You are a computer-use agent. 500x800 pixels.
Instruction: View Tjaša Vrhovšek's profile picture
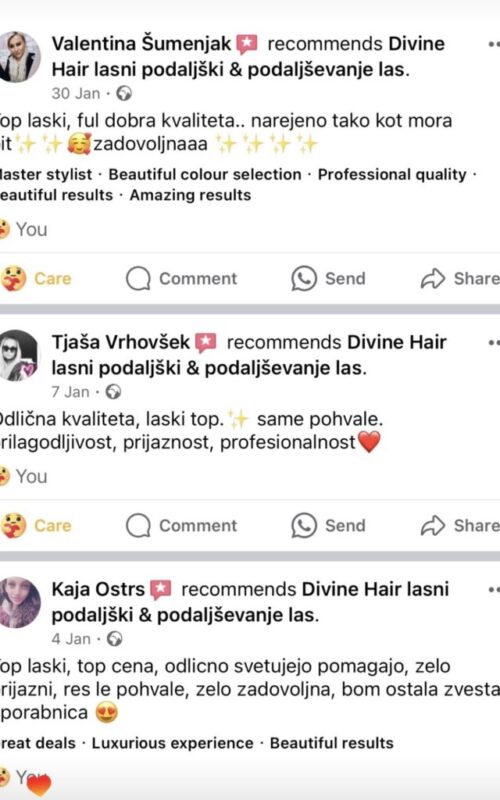coord(18,355)
